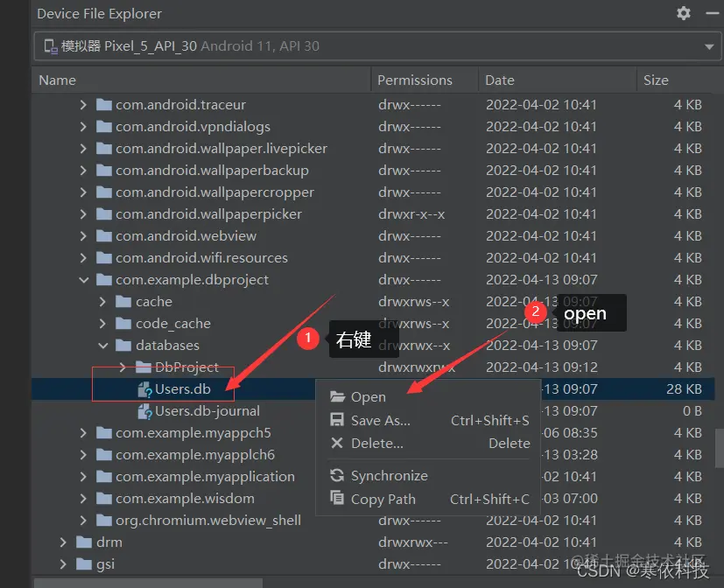Select the Users.db file row
This screenshot has height=588, width=724.
tap(373, 389)
